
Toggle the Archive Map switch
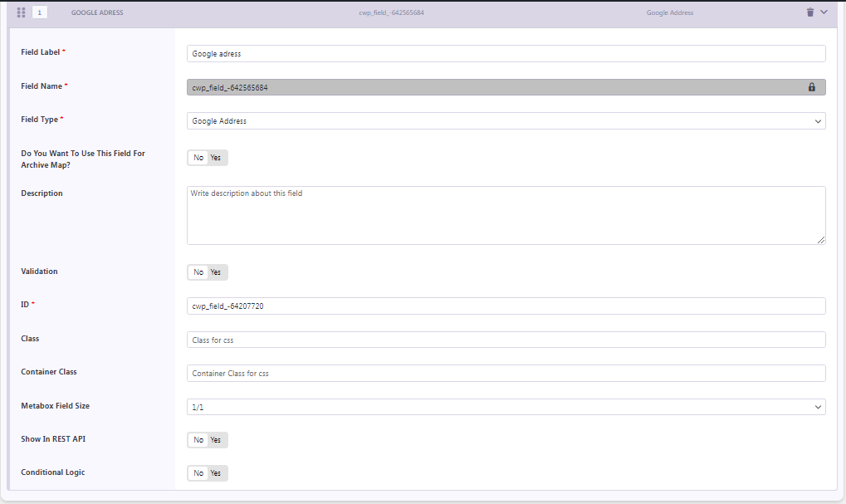[208, 158]
